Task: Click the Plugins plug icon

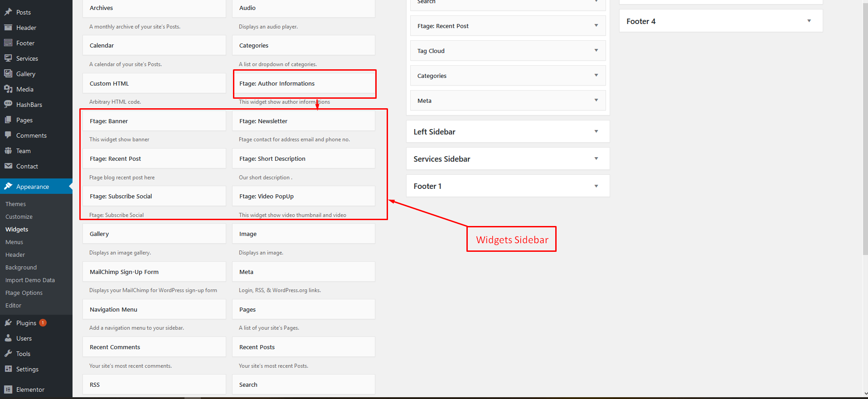Action: click(x=8, y=322)
